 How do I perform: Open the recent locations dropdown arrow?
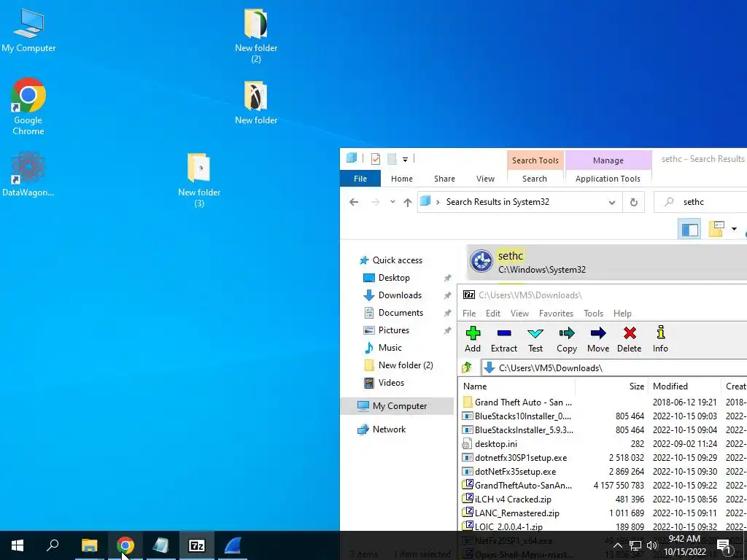coord(392,202)
